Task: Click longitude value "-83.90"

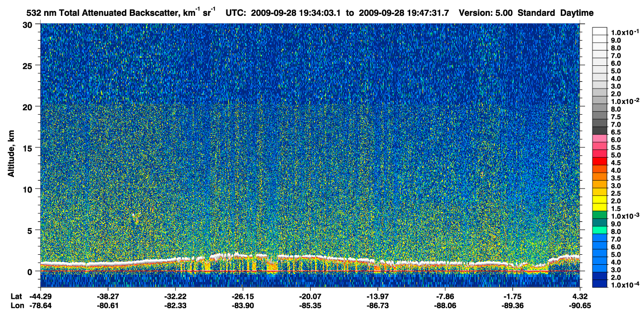Action: coord(243,306)
